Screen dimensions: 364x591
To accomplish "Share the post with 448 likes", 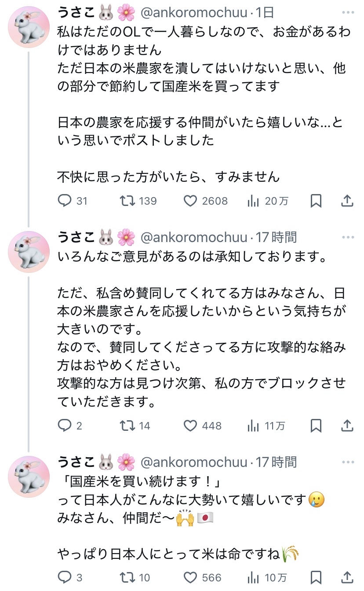I will (x=347, y=426).
